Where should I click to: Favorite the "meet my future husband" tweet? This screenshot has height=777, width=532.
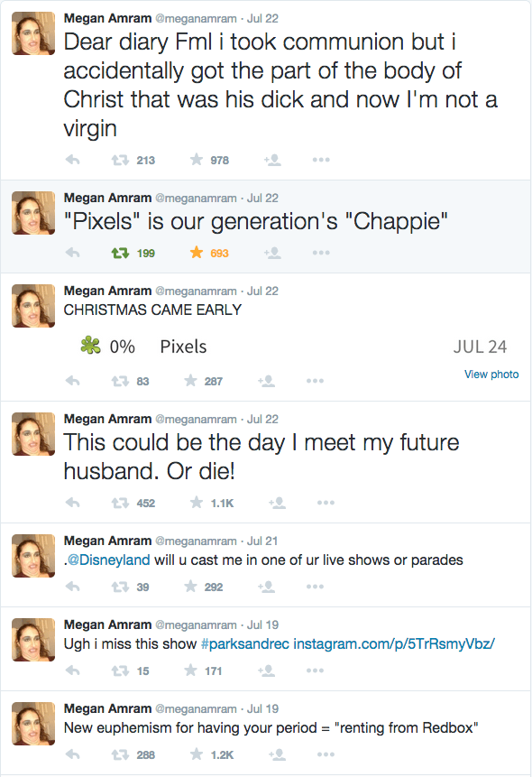(x=196, y=504)
